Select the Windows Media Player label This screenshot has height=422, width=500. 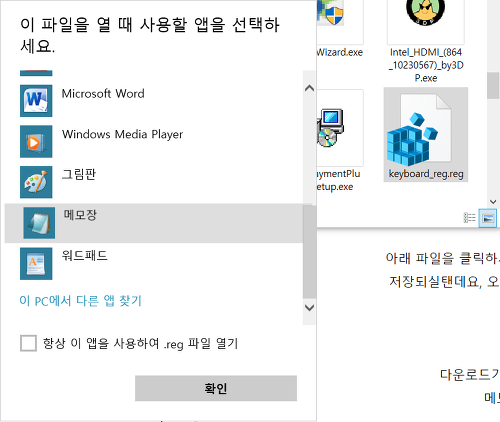(122, 134)
